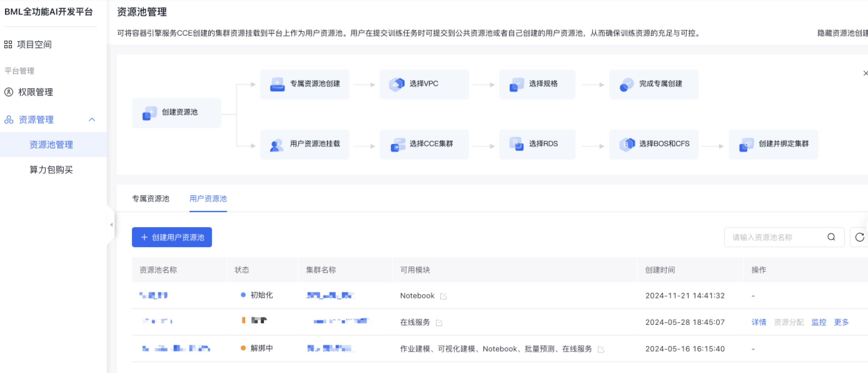Click the 选择RDS step icon
The image size is (868, 373).
click(x=517, y=144)
